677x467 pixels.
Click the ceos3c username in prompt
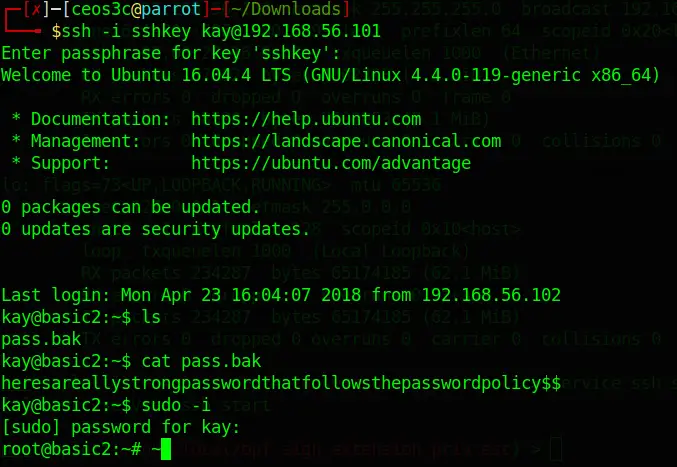tap(101, 9)
